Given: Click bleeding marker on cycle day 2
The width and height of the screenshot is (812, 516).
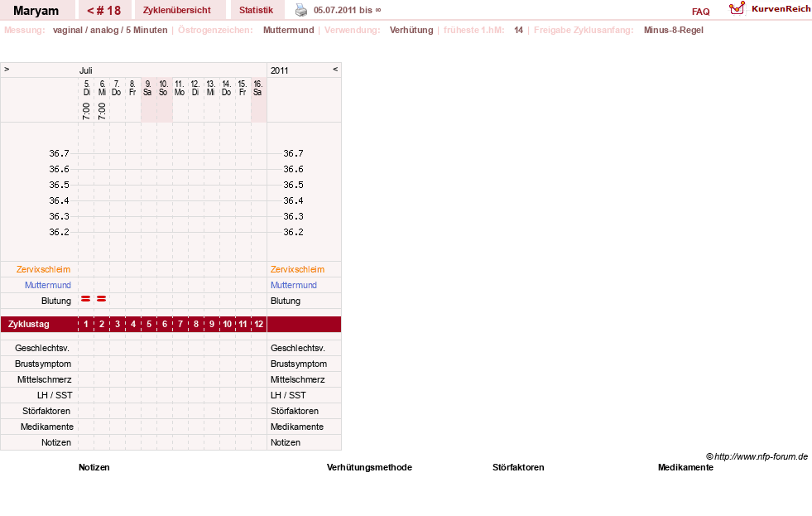Looking at the screenshot, I should click(x=102, y=299).
